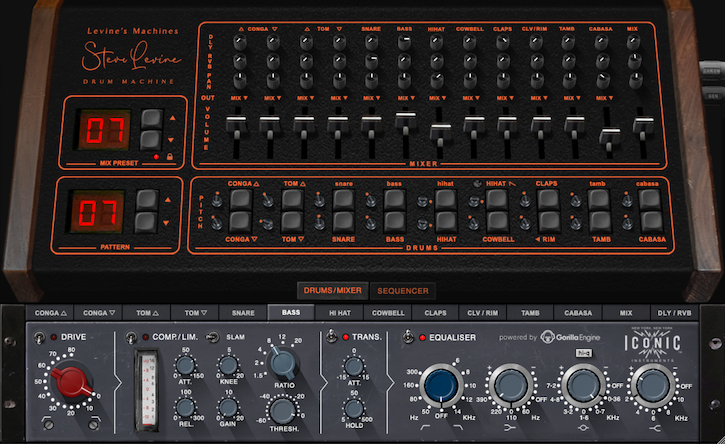Screen dimensions: 725x444
Task: Flip the pitch switch beside lower SNARE pad
Action: [319, 223]
